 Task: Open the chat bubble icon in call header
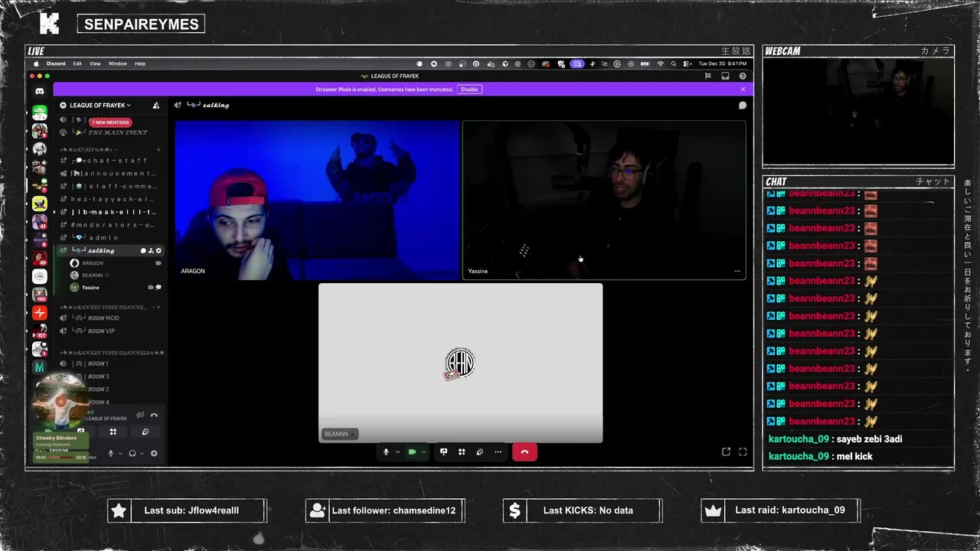click(x=742, y=106)
